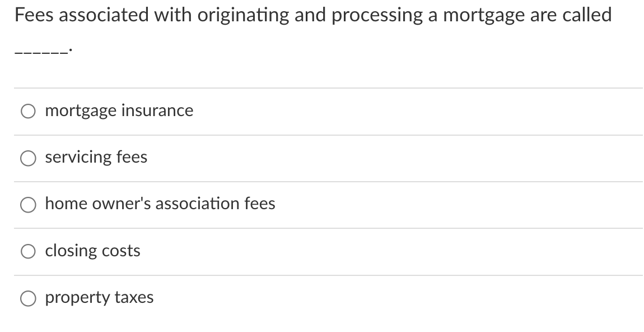This screenshot has width=644, height=332.
Task: Select the mortgage insurance radio button
Action: click(27, 111)
